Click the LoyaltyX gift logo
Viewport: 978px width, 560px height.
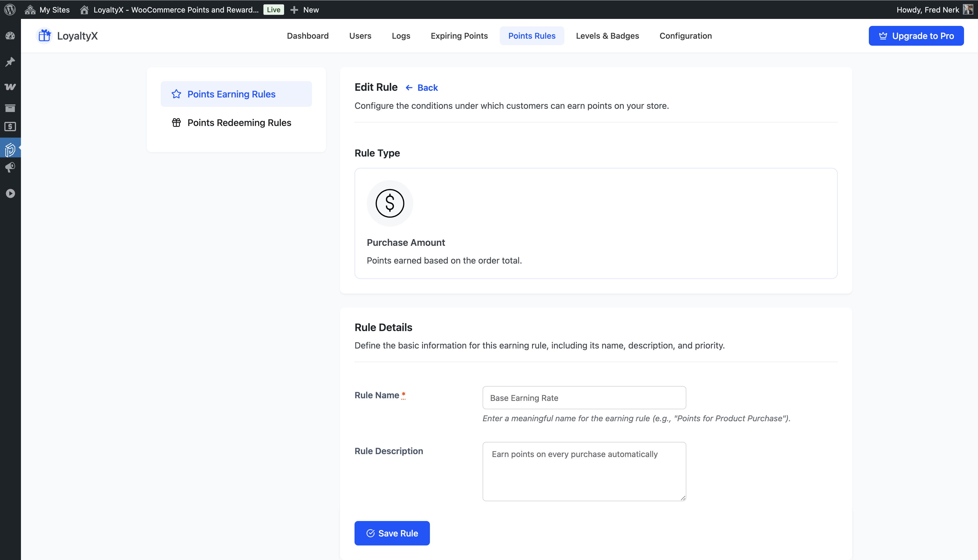(x=45, y=36)
